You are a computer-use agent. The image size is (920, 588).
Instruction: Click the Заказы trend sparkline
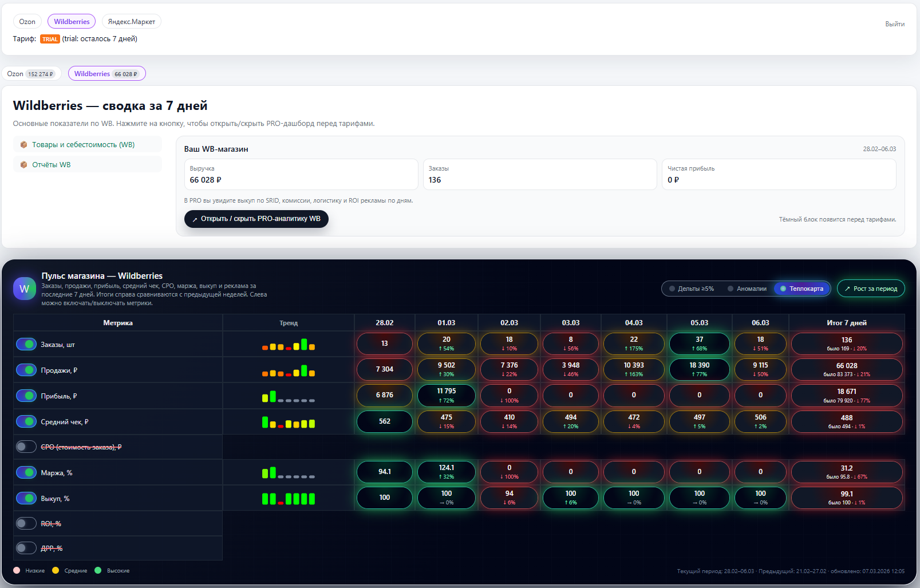coord(289,344)
